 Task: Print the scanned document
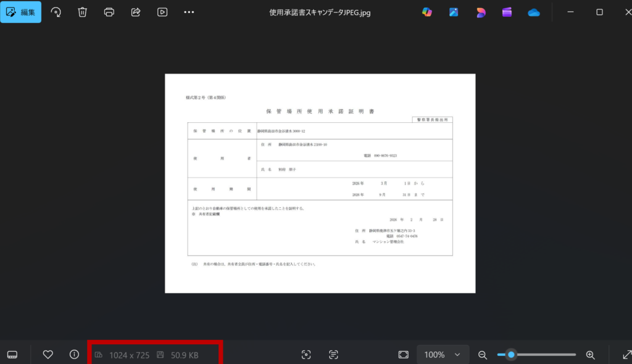pos(109,12)
